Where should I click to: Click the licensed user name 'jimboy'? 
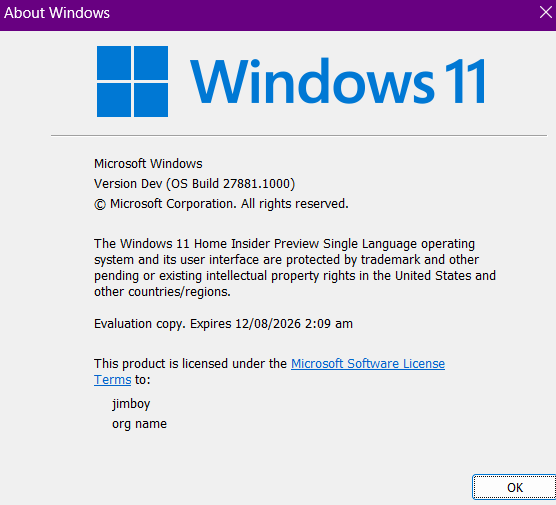pos(131,404)
